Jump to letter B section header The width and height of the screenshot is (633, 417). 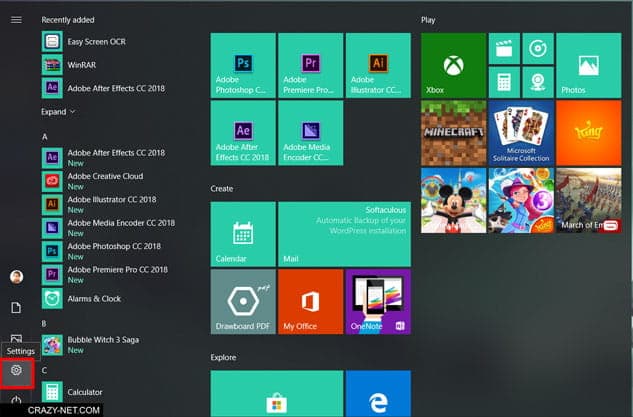pyautogui.click(x=44, y=324)
